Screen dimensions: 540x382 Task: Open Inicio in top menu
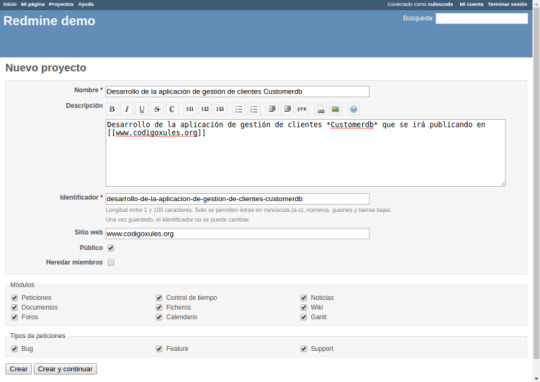[x=10, y=4]
